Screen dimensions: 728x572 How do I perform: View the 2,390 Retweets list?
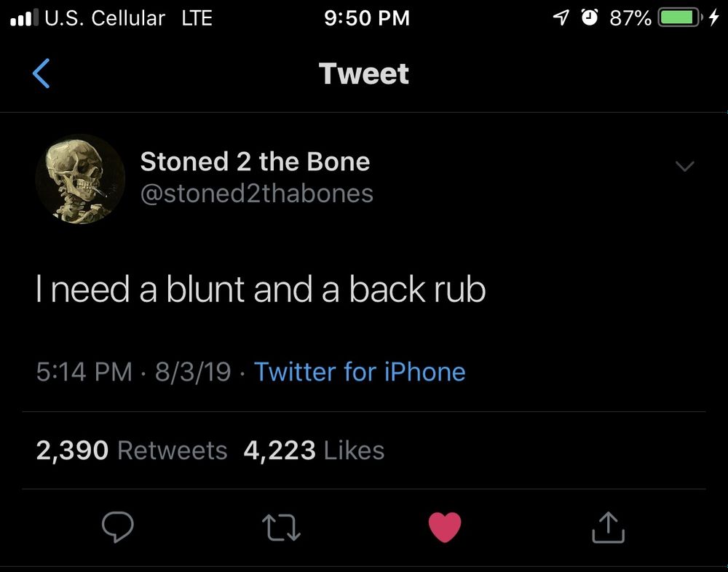132,450
